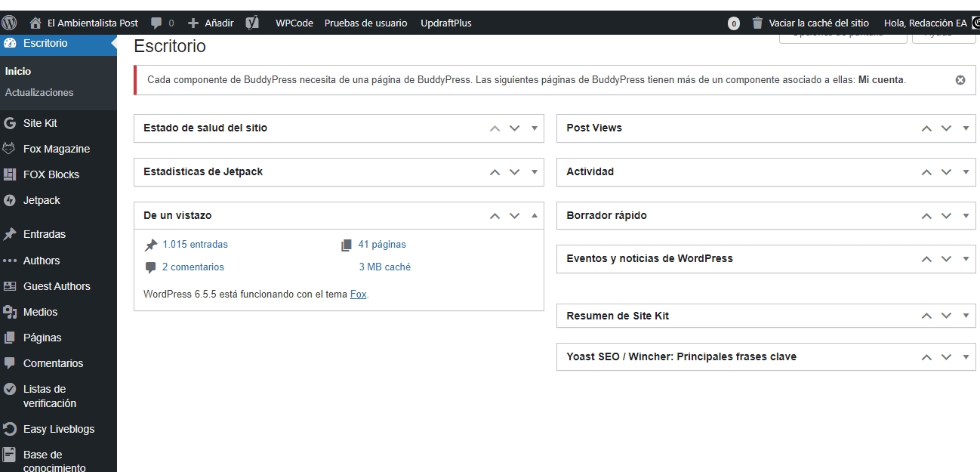Open Site Kit from the sidebar

tap(40, 123)
